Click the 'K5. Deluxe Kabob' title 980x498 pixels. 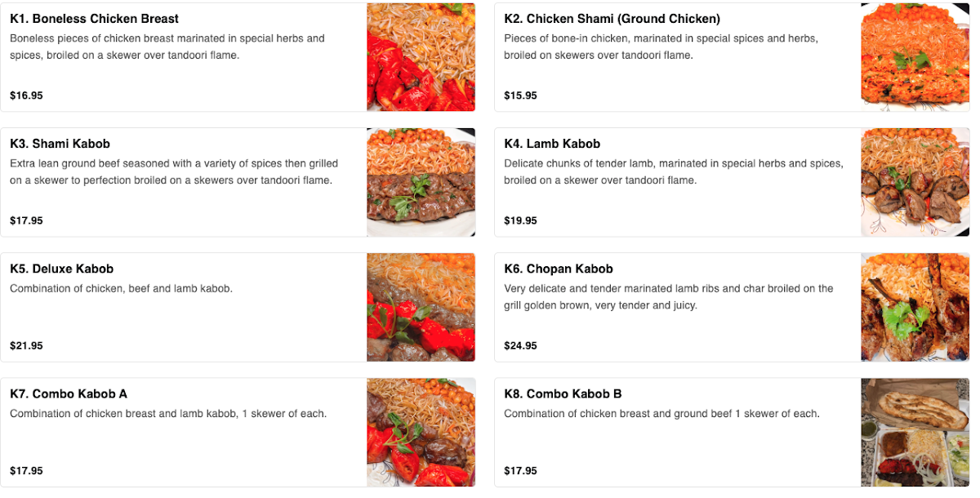pos(61,269)
